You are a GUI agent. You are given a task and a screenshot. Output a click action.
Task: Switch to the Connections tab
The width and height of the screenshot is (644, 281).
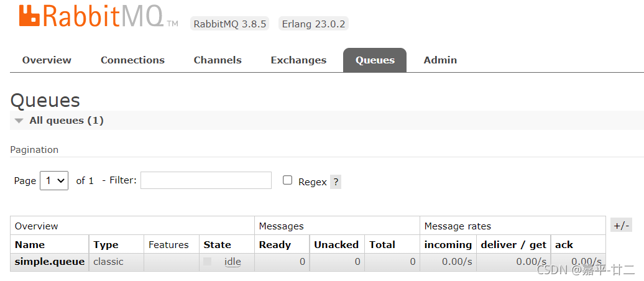pos(132,60)
